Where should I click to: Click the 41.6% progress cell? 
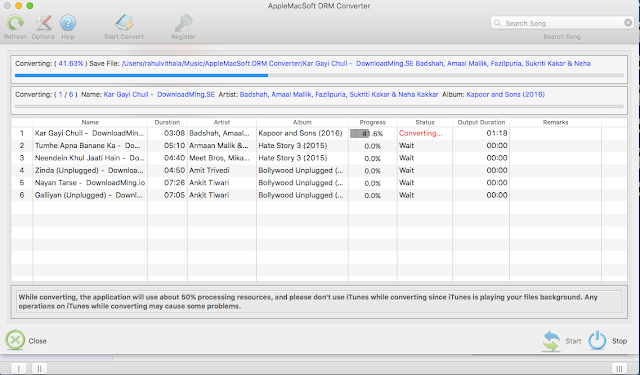pos(372,133)
